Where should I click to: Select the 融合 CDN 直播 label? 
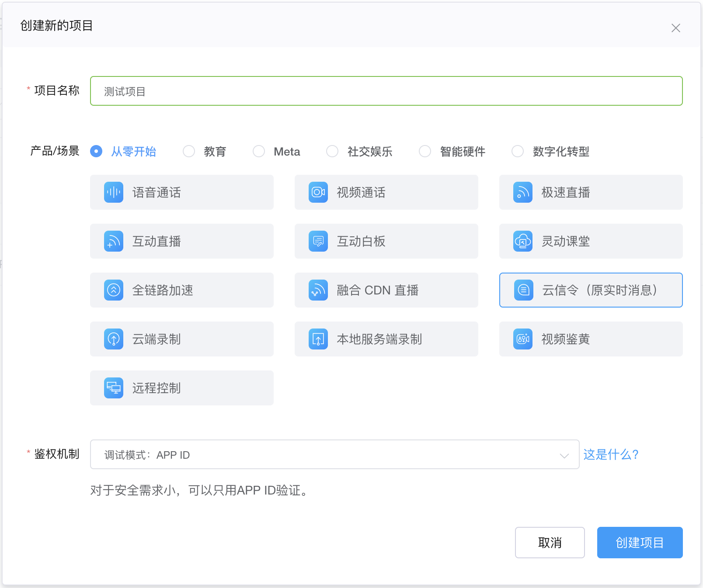pos(378,291)
